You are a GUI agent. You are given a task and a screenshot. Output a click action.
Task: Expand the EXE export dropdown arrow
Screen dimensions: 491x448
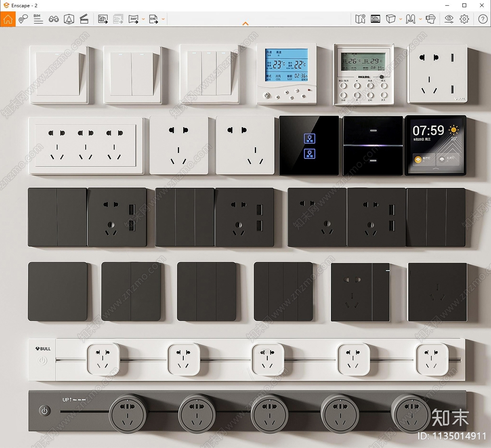click(x=163, y=19)
